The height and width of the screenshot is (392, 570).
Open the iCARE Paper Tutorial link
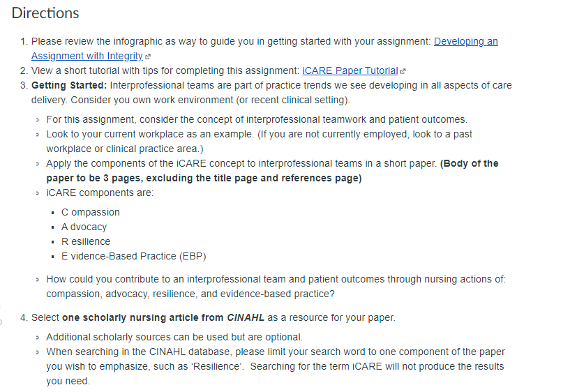tap(350, 71)
